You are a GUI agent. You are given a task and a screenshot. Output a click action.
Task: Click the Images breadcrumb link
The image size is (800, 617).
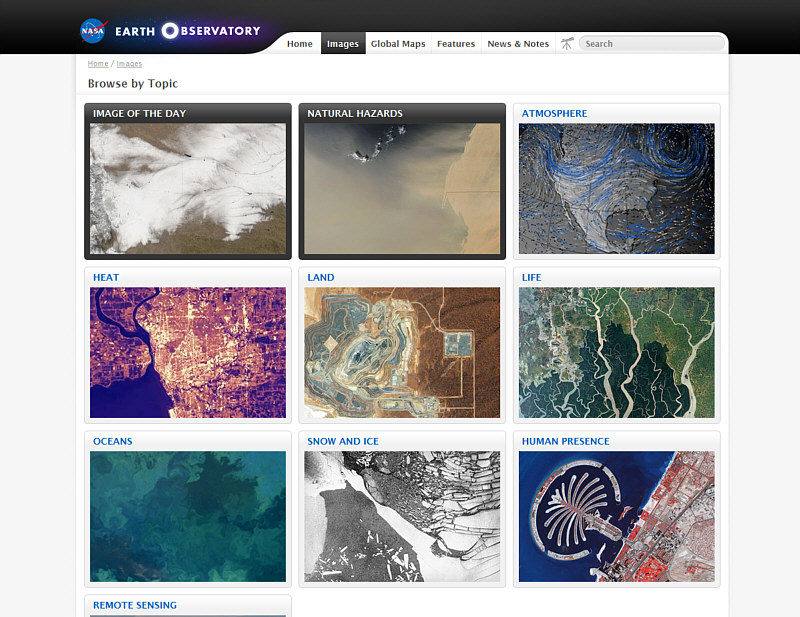click(x=129, y=64)
